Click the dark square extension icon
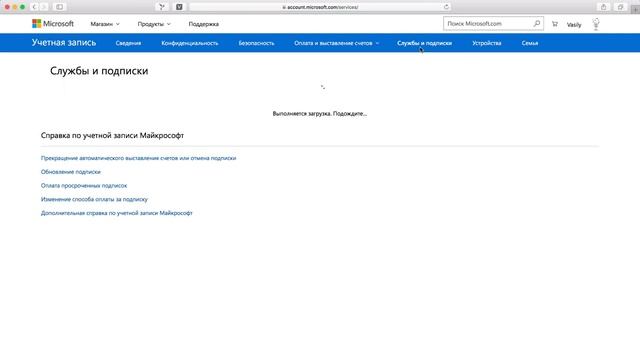The width and height of the screenshot is (640, 360). click(x=179, y=7)
